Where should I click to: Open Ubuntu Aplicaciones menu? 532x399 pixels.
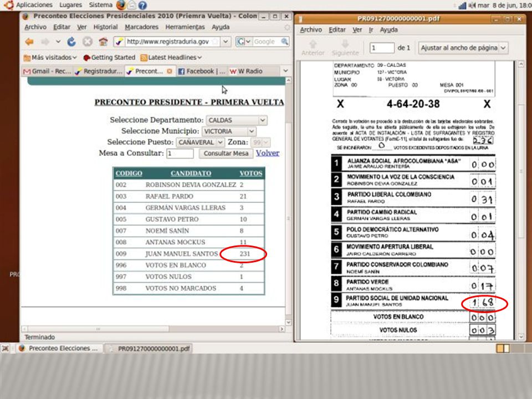tap(34, 5)
